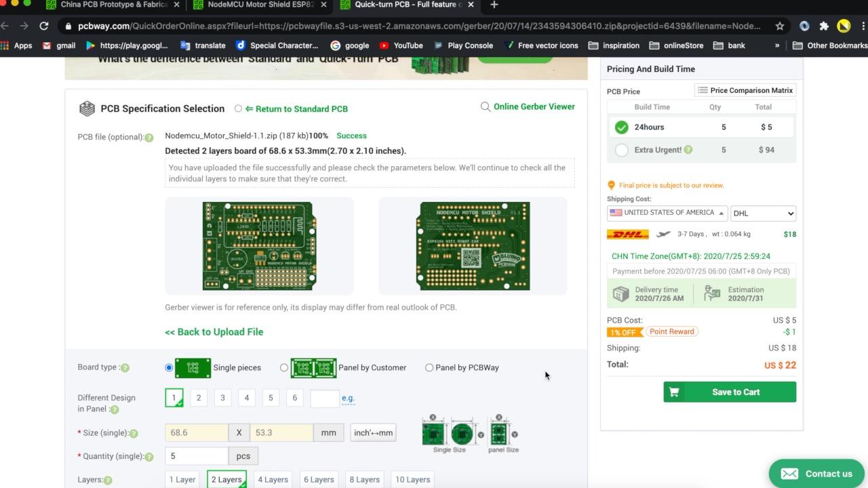Click the quantity field showing 5
The image size is (868, 488).
(197, 455)
